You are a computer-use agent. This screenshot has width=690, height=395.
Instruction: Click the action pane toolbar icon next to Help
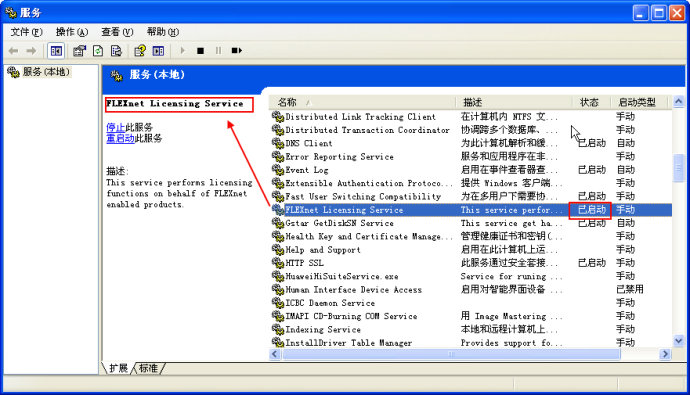158,51
